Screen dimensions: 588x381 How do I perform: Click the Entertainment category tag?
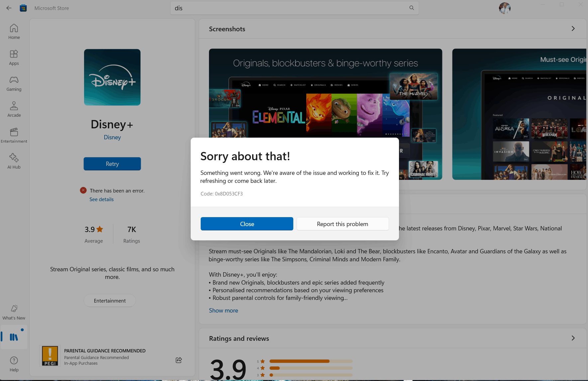110,301
